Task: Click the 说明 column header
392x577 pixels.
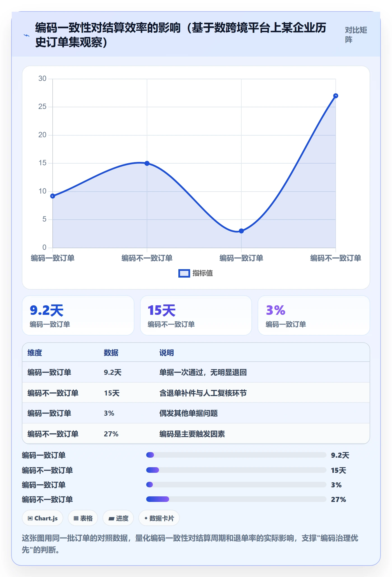Action: click(x=167, y=353)
